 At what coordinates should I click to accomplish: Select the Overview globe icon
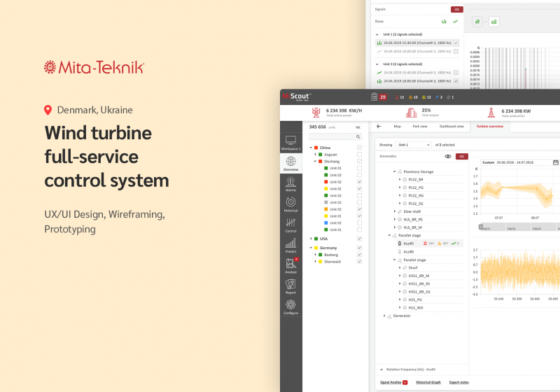pyautogui.click(x=290, y=162)
